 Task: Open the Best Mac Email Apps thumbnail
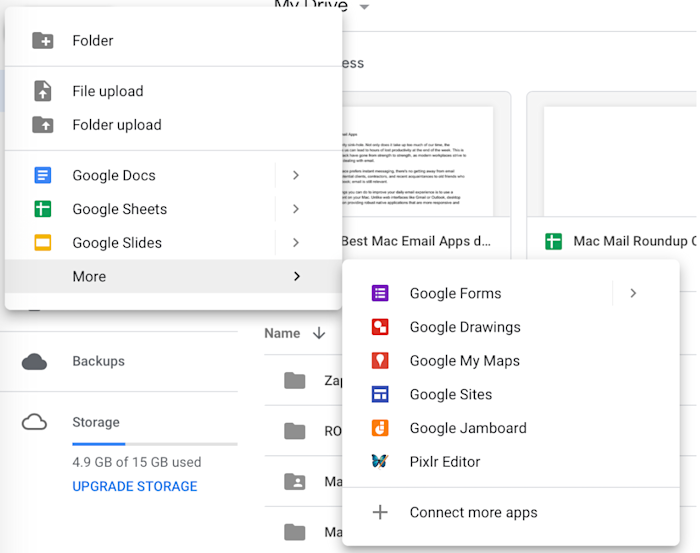pos(417,161)
